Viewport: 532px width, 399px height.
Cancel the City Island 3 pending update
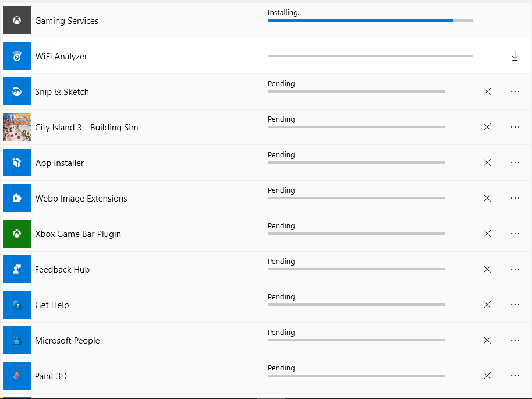487,127
